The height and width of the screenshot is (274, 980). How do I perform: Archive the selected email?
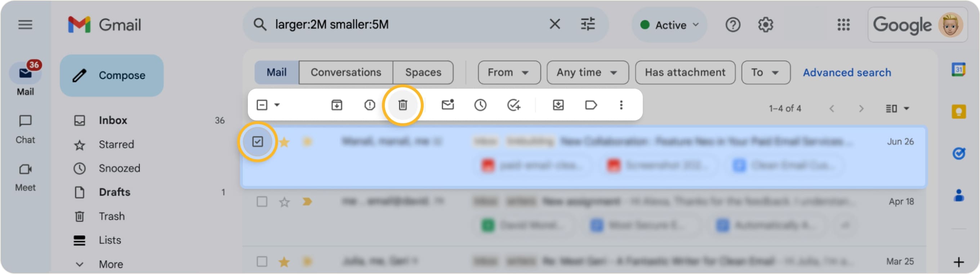pos(336,105)
